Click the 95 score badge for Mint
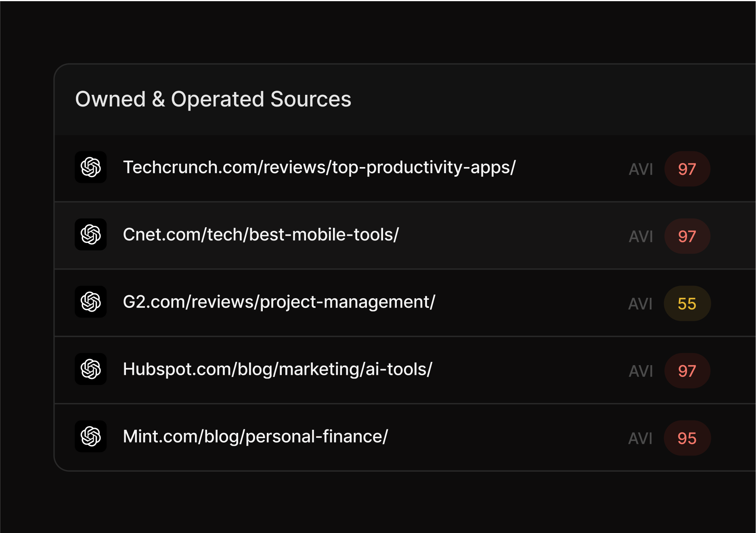This screenshot has height=533, width=756. click(x=687, y=438)
